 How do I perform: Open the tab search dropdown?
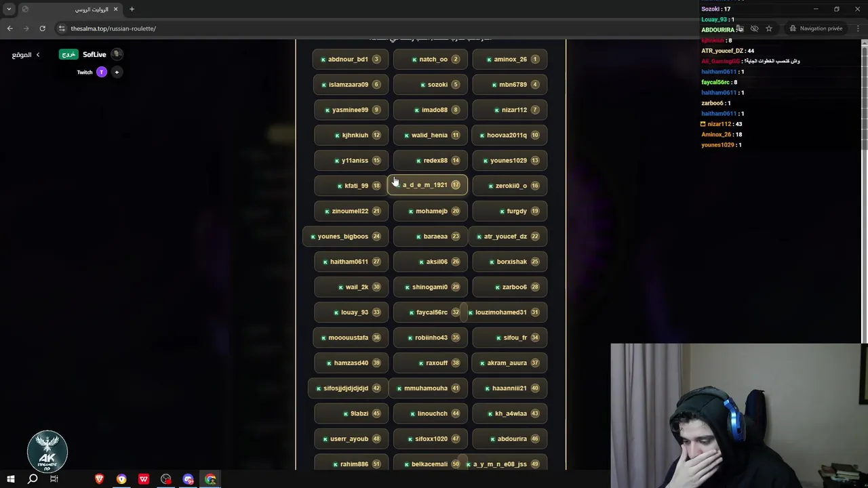(9, 9)
